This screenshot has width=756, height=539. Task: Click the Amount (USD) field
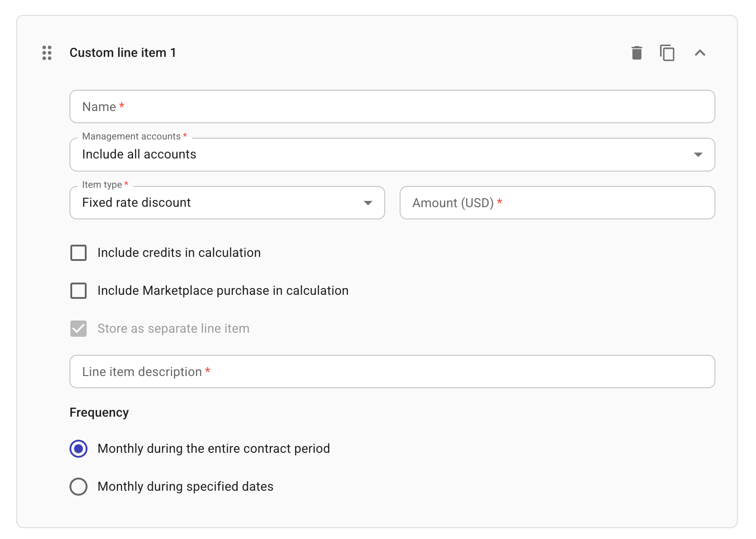(x=557, y=203)
